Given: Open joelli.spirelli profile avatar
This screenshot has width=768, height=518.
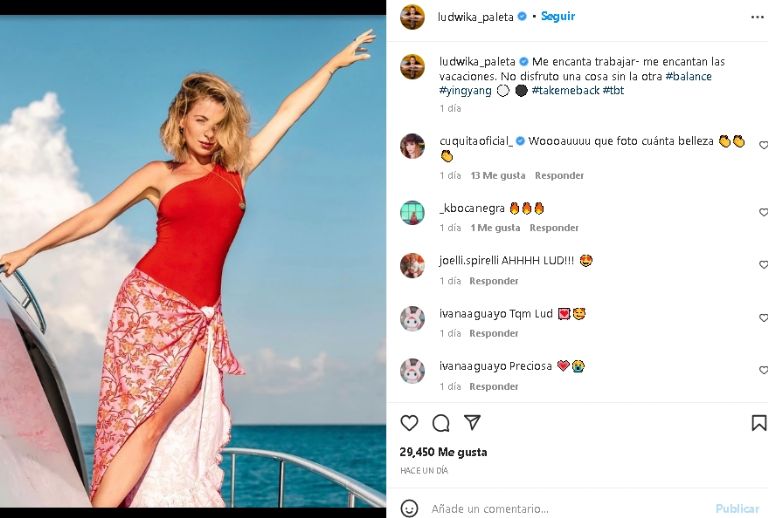Looking at the screenshot, I should [x=412, y=265].
